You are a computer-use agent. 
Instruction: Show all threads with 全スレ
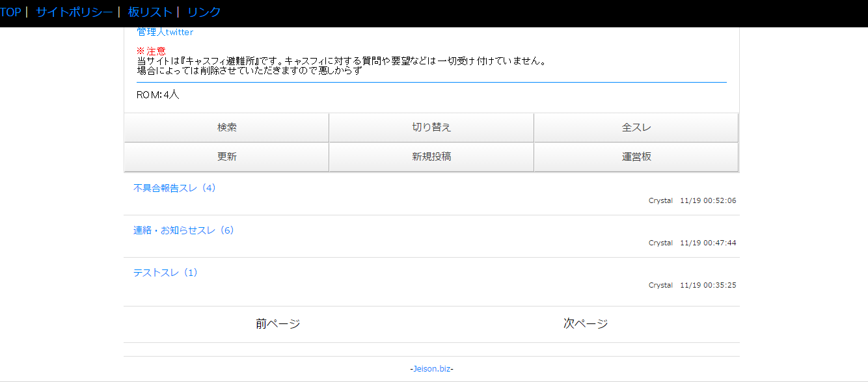636,128
